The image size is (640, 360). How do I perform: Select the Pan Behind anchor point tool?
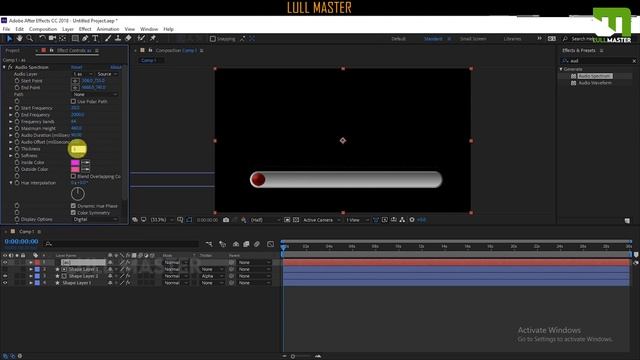62,38
